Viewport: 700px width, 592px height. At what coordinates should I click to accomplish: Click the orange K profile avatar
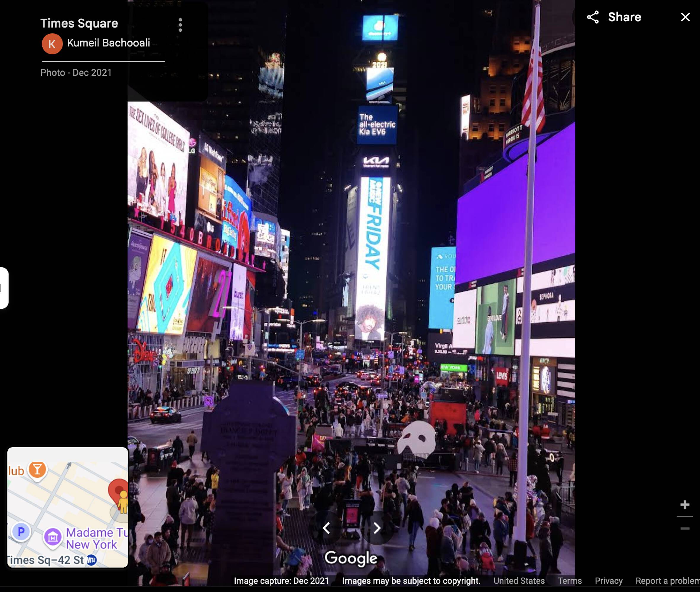[52, 44]
